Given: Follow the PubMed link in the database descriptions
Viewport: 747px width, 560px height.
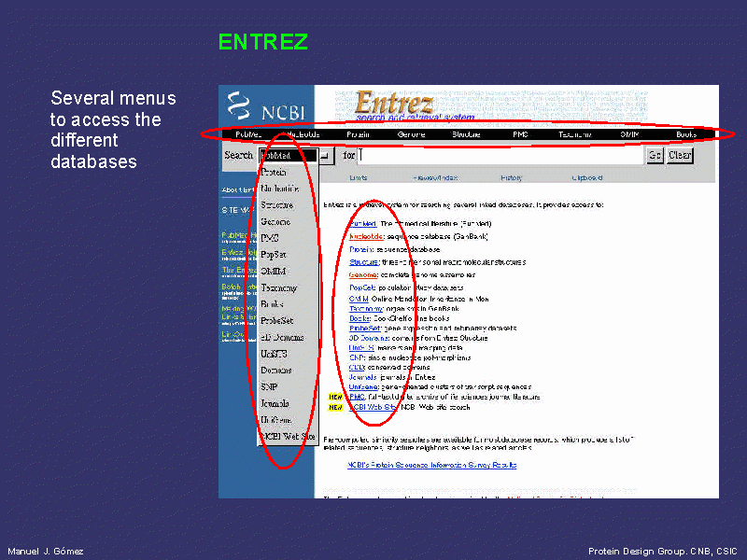Looking at the screenshot, I should point(363,224).
